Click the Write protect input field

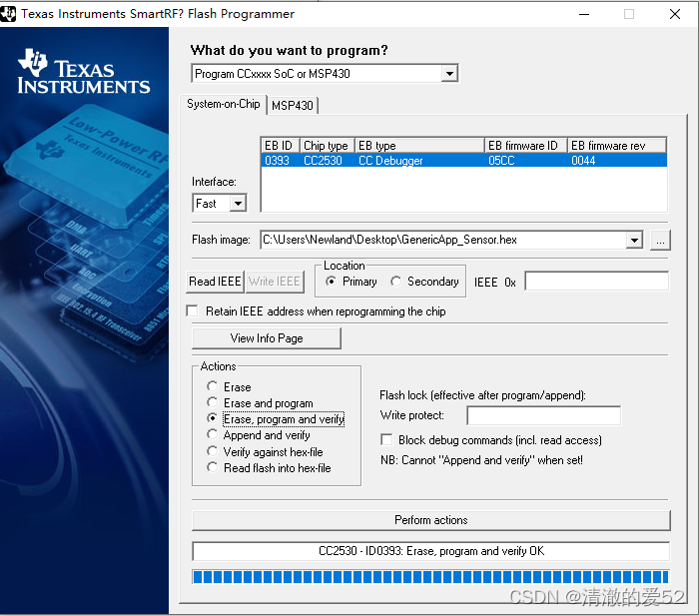coord(543,415)
